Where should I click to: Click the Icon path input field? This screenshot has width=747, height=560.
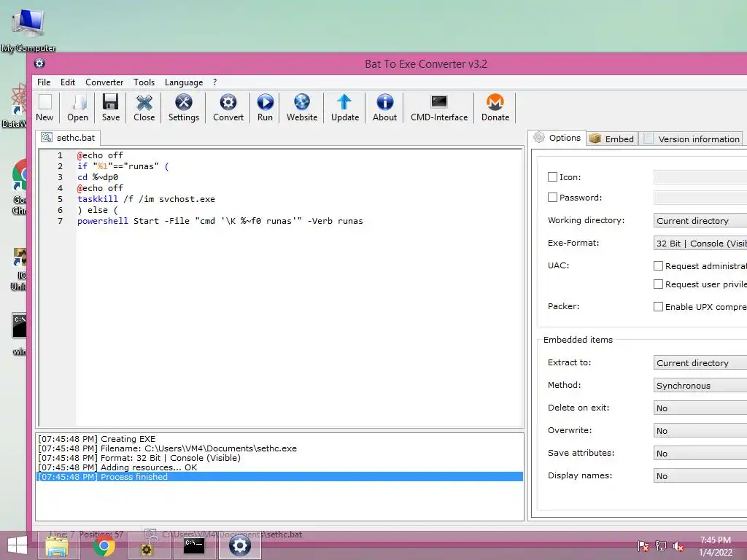[x=700, y=177]
